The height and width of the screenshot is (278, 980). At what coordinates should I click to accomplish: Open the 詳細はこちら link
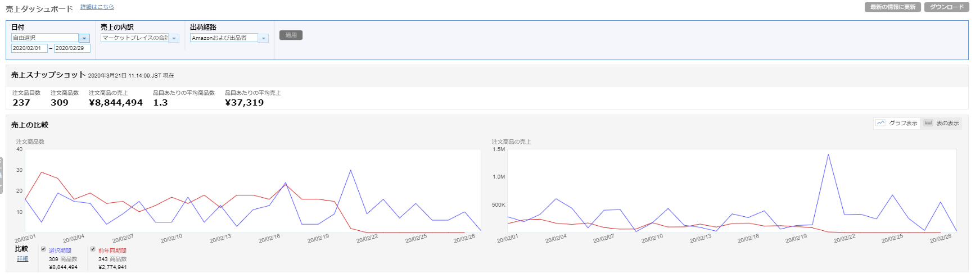click(x=97, y=7)
